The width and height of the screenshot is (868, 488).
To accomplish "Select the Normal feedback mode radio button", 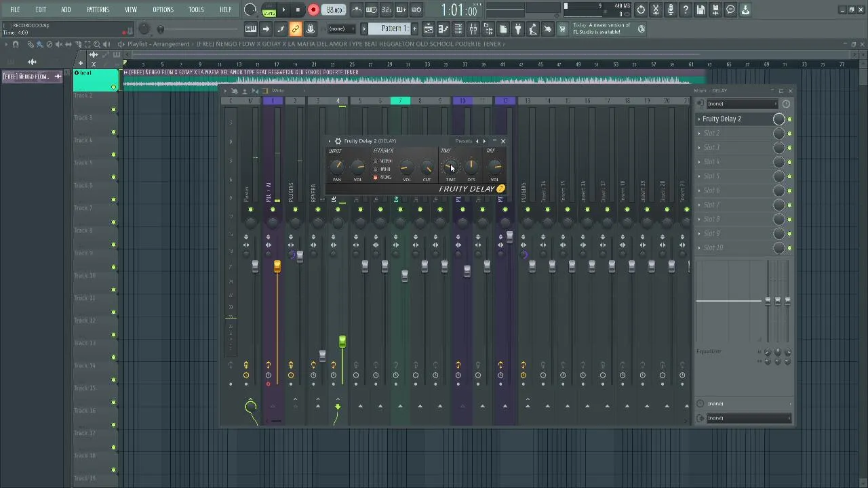I will (x=376, y=161).
